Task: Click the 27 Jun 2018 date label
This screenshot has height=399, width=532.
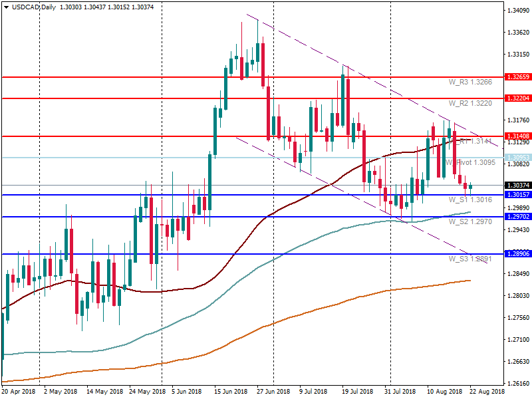Action: (274, 392)
